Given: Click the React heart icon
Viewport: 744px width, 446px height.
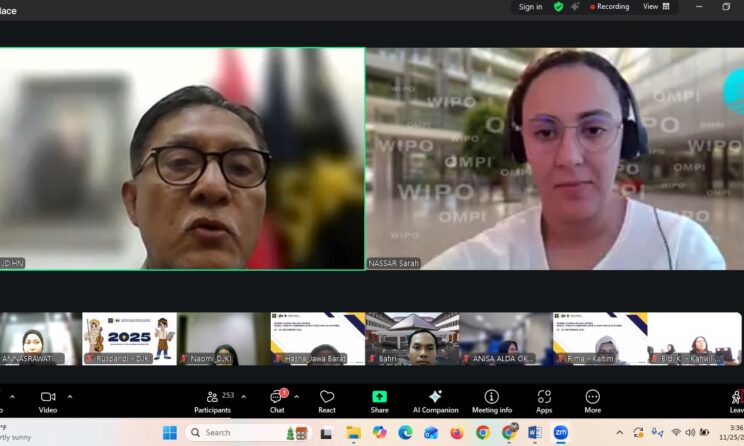Looking at the screenshot, I should 327,401.
